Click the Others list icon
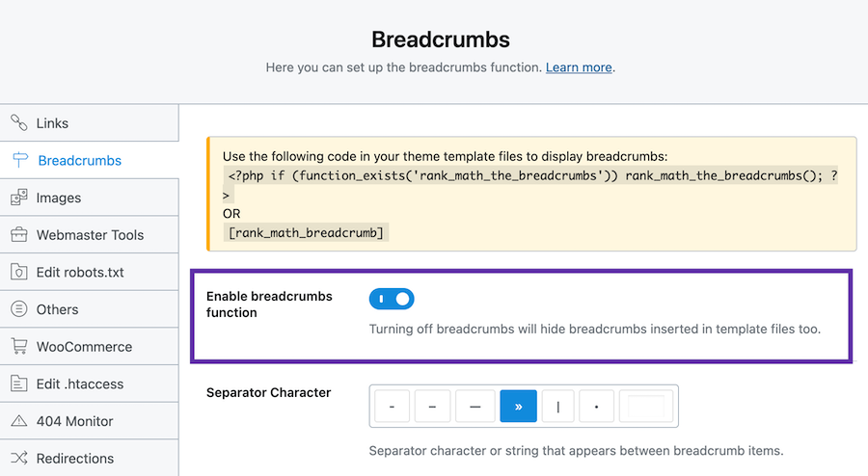 tap(18, 309)
